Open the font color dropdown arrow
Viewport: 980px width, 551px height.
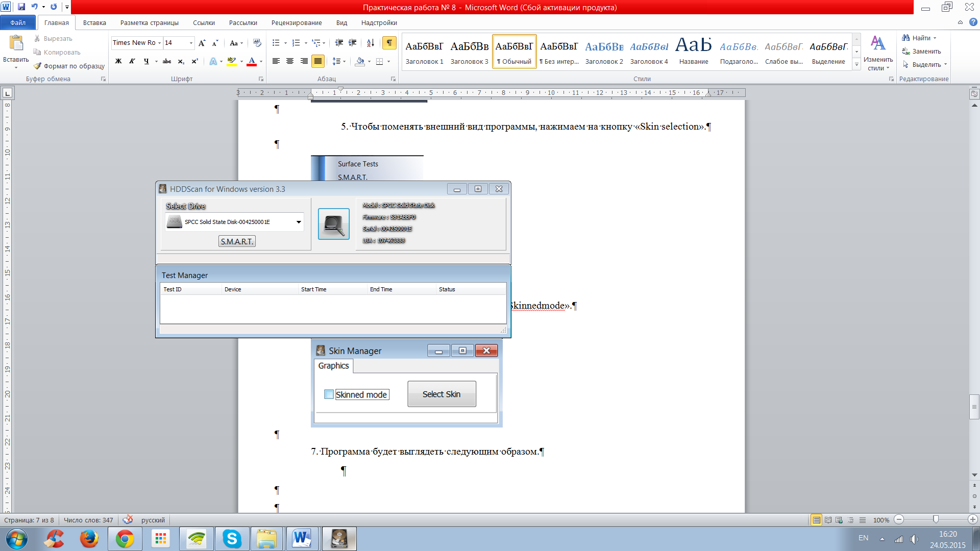tap(261, 61)
